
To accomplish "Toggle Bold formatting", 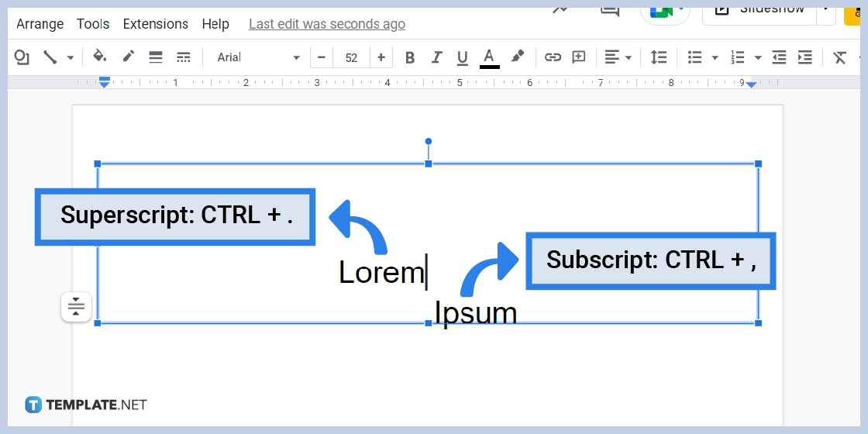I will click(410, 57).
